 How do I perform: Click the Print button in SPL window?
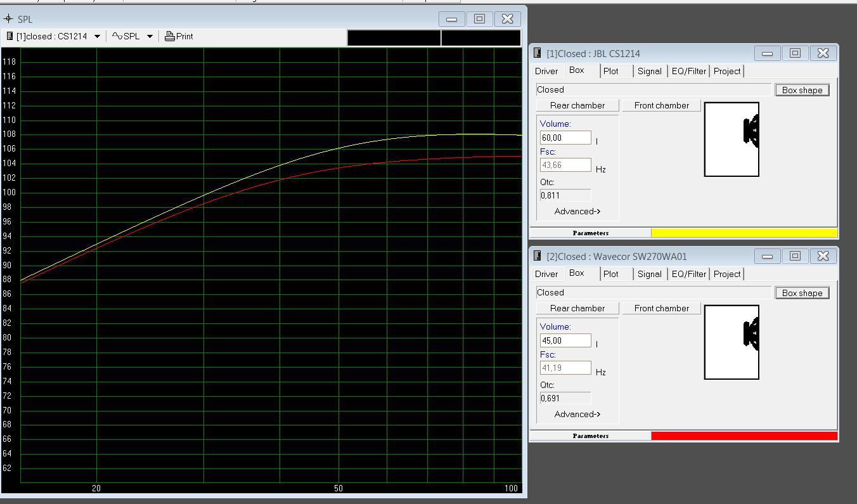[x=179, y=37]
